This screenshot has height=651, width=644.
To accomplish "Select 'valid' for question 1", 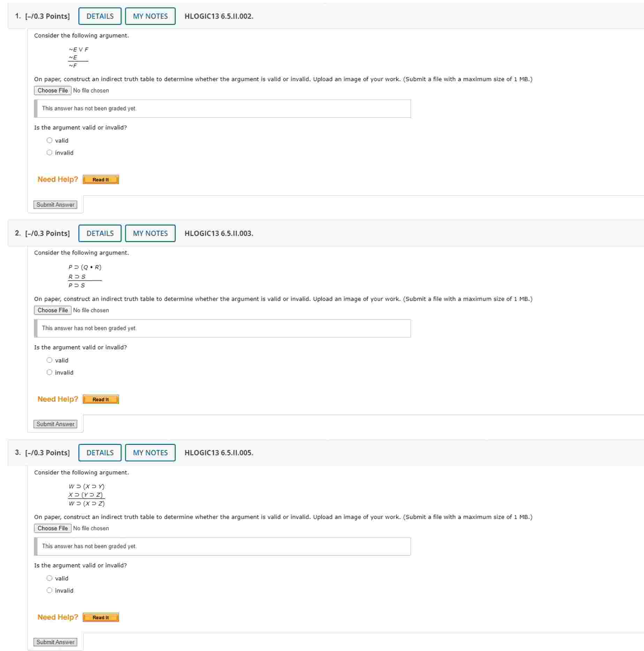I will click(x=50, y=140).
